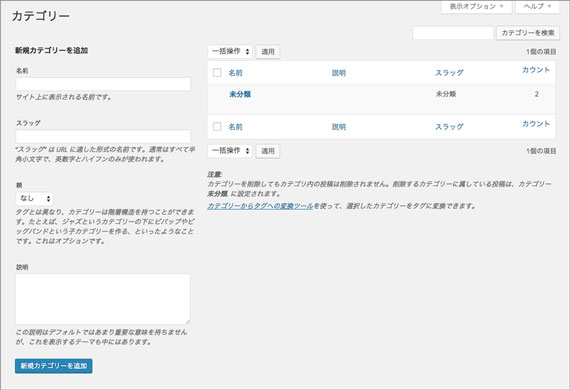Check the select-all checkbox in table footer
Viewport: 570px width, 390px height.
[x=217, y=126]
